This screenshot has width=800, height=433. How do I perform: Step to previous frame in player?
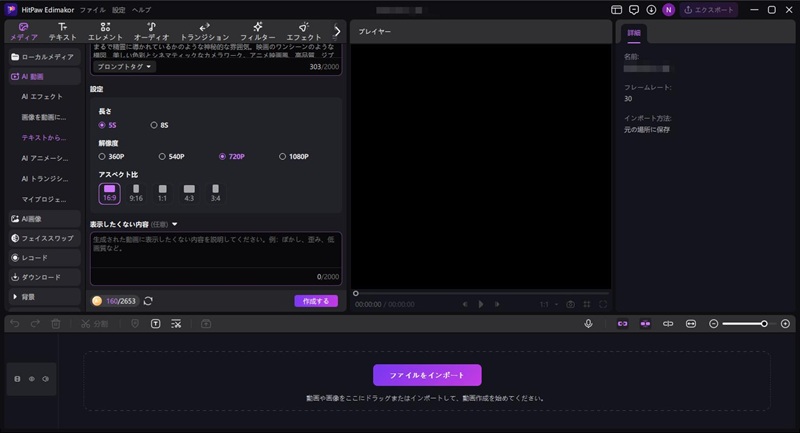[x=465, y=304]
